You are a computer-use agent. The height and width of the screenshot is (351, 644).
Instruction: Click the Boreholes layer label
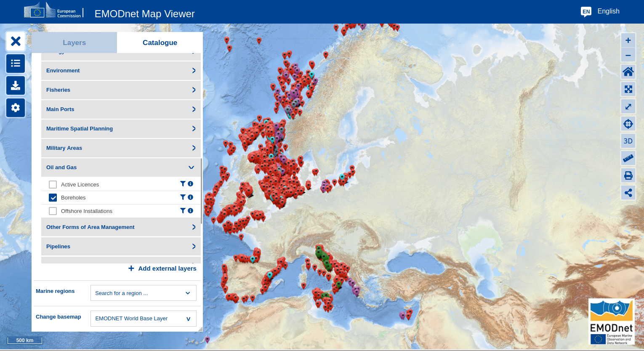[73, 198]
